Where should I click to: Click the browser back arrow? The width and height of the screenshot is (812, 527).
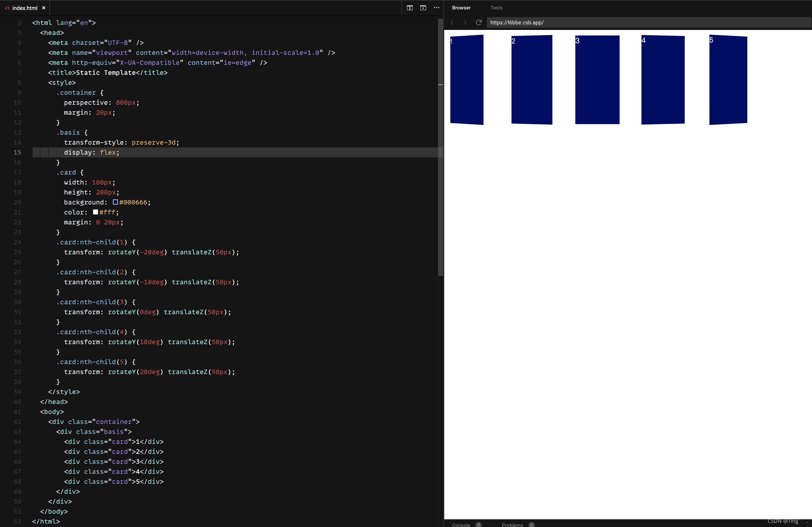click(452, 22)
